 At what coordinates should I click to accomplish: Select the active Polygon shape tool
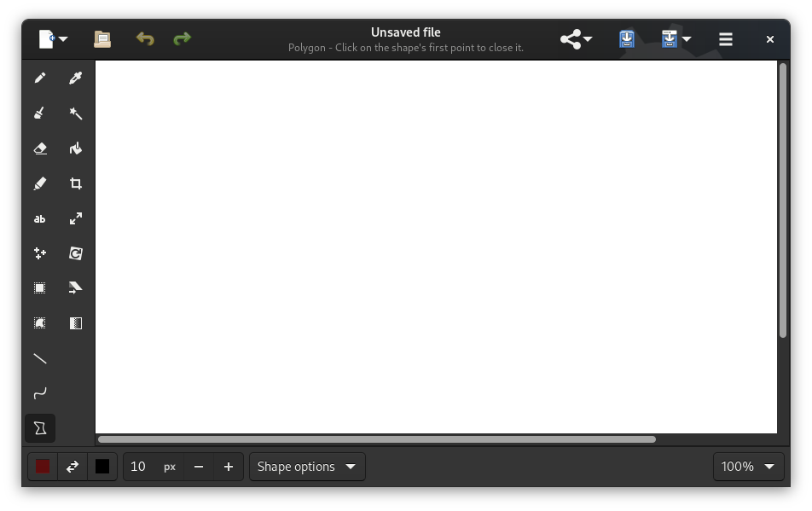coord(40,428)
